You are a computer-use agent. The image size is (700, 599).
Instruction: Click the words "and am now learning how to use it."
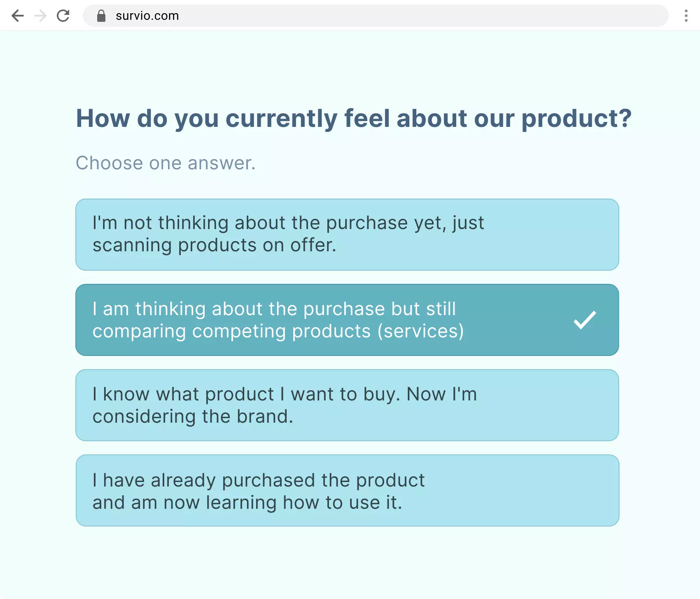(247, 503)
